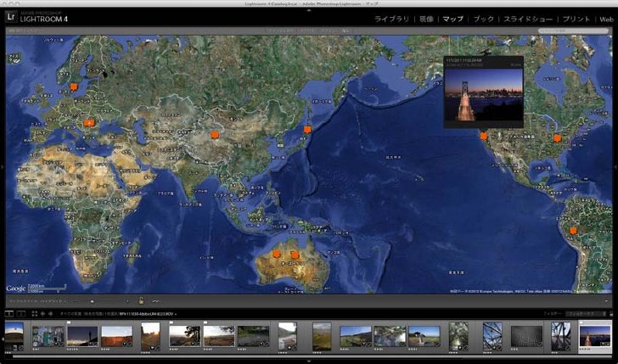This screenshot has width=618, height=364.
Task: Select the orange marker over Scandinavia
Action: pos(74,87)
